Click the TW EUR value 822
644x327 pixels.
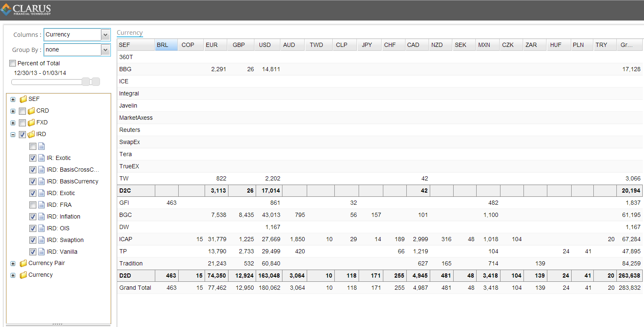(x=221, y=178)
